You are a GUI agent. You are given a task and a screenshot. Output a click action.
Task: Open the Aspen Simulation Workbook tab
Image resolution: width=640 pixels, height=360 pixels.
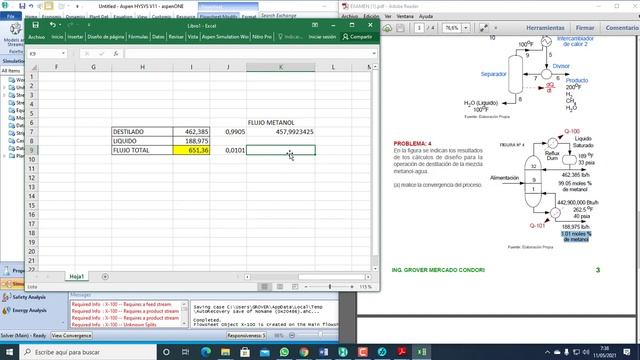click(x=225, y=37)
